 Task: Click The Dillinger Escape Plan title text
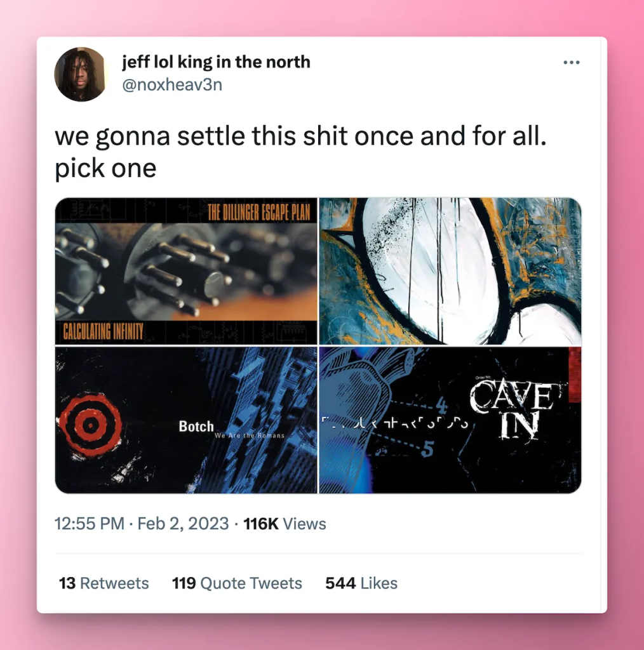(258, 213)
